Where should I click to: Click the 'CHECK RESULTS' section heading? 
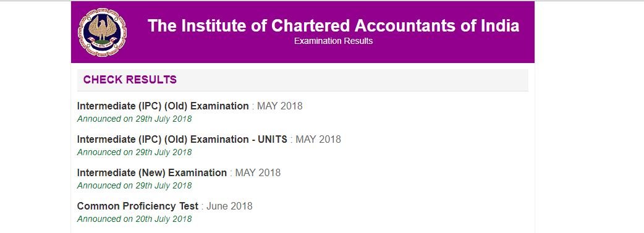[130, 80]
